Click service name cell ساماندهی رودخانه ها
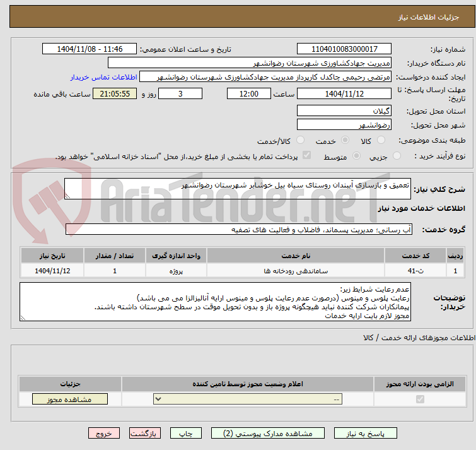 click(296, 270)
